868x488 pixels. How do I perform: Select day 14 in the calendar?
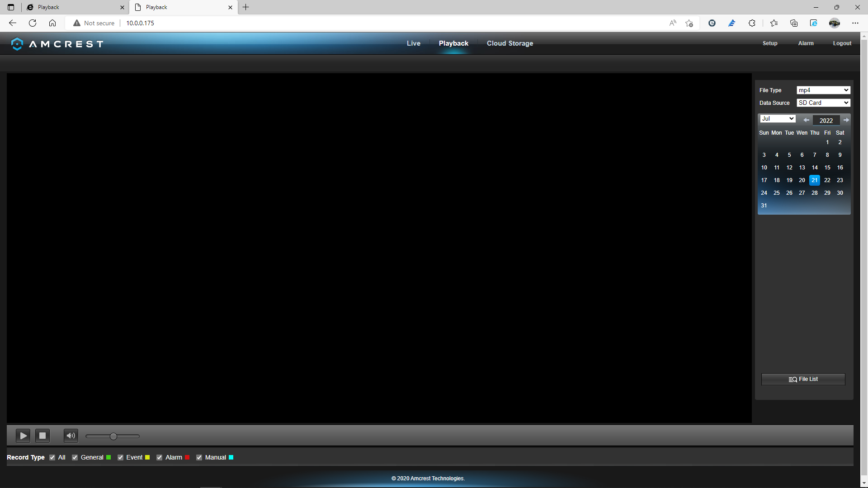tap(815, 168)
